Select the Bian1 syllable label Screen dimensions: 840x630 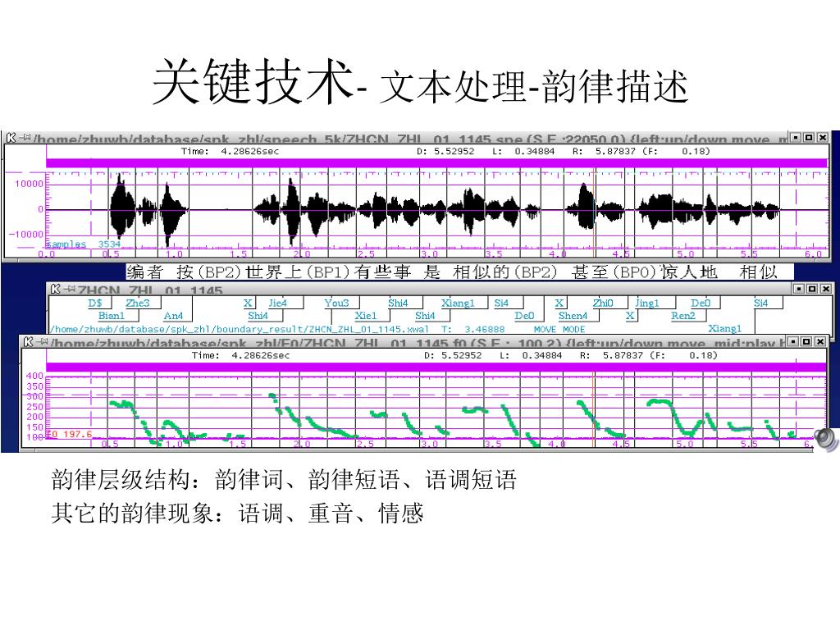tap(112, 316)
